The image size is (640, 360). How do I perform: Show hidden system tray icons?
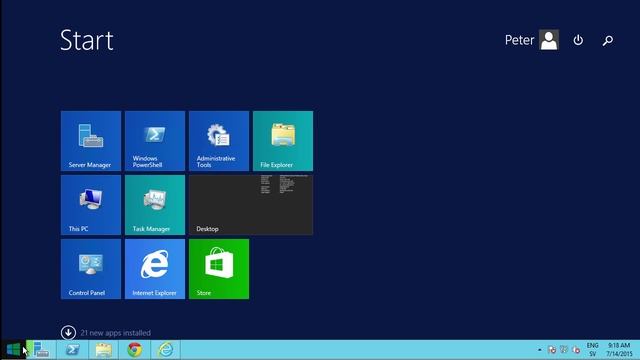(x=540, y=350)
